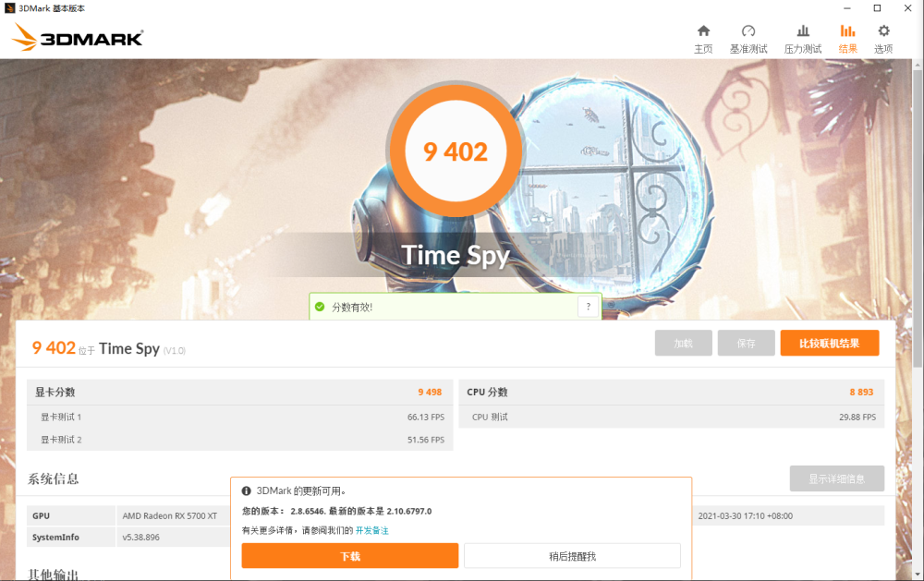This screenshot has height=581, width=924.
Task: Click the vertical scrollbar on the right
Action: (x=918, y=218)
